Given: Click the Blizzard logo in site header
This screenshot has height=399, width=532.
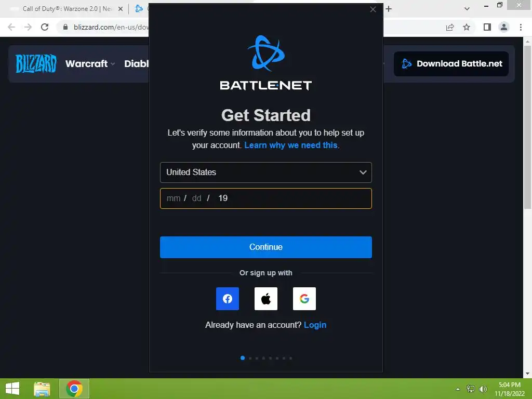Looking at the screenshot, I should click(36, 63).
